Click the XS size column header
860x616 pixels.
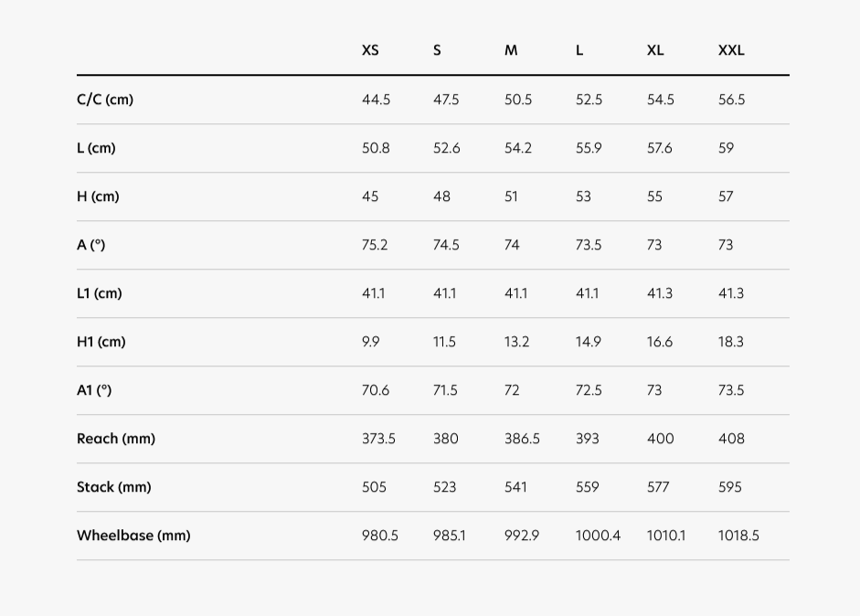(370, 50)
